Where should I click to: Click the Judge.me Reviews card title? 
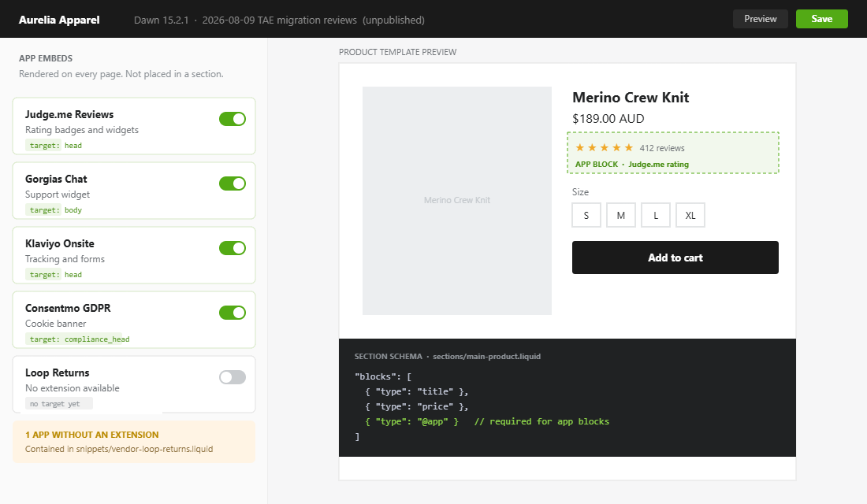69,114
